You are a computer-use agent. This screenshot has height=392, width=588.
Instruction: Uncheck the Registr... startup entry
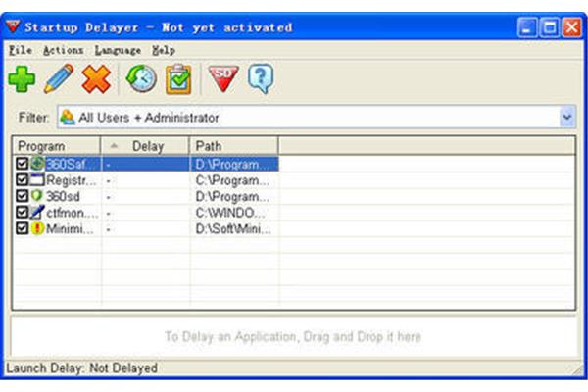[x=23, y=179]
